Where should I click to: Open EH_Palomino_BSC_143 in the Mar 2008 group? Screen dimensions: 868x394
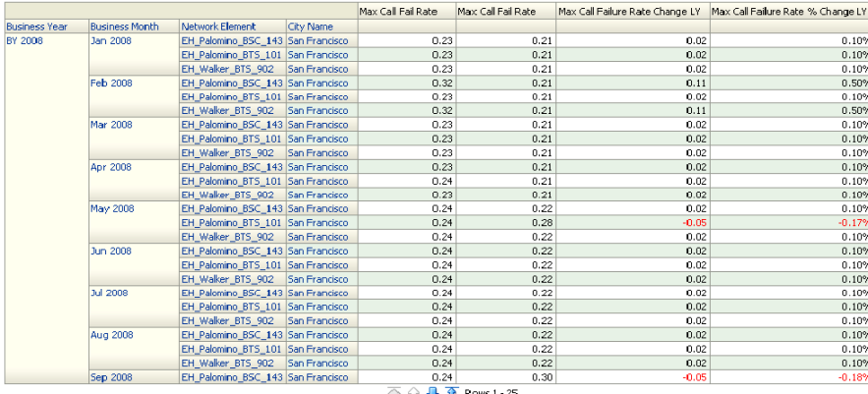click(232, 125)
